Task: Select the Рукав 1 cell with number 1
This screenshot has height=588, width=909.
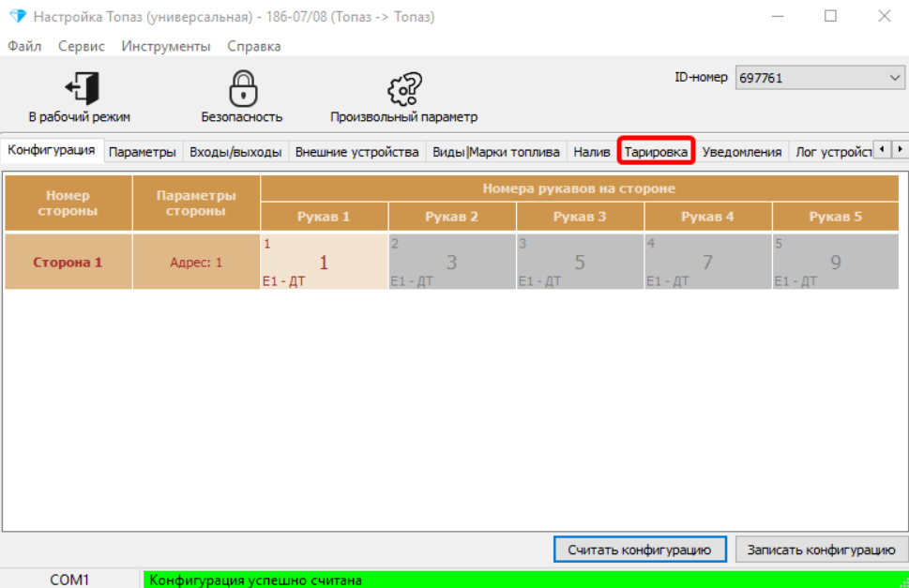Action: [x=324, y=262]
